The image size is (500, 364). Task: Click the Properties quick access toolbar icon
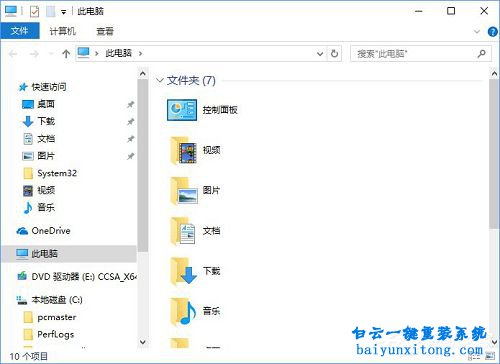click(35, 11)
